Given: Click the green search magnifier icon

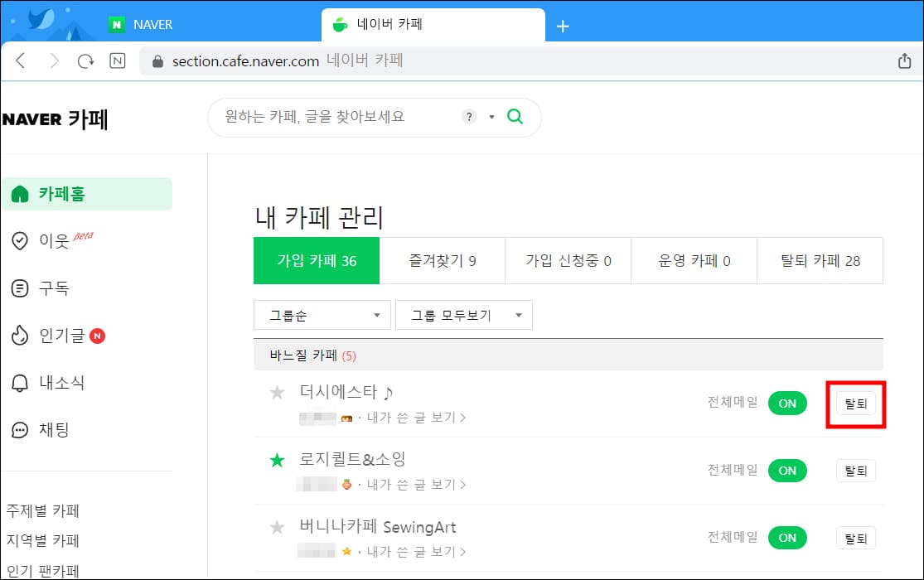Looking at the screenshot, I should [x=515, y=117].
